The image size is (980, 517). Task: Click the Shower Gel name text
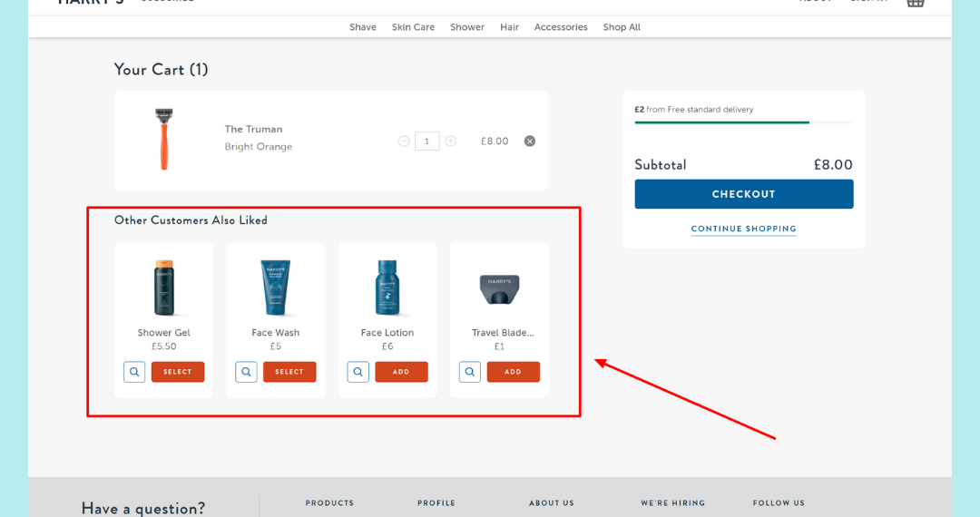point(163,333)
